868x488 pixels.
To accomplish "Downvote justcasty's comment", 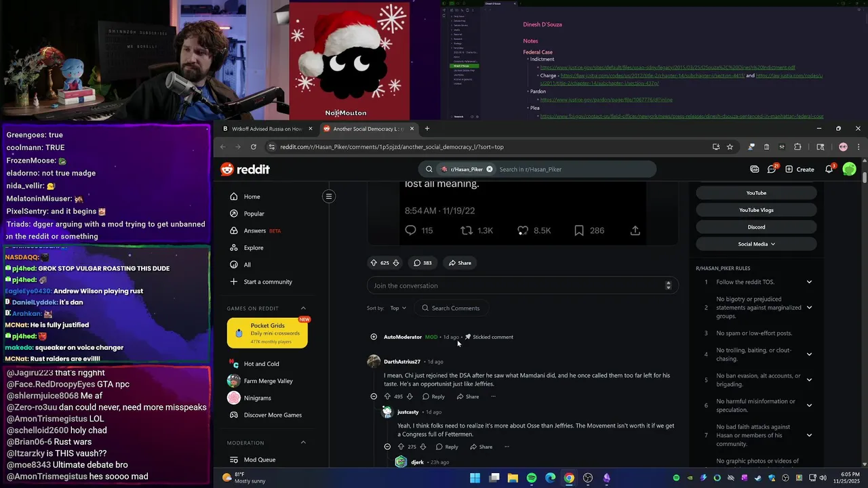I will tap(423, 447).
